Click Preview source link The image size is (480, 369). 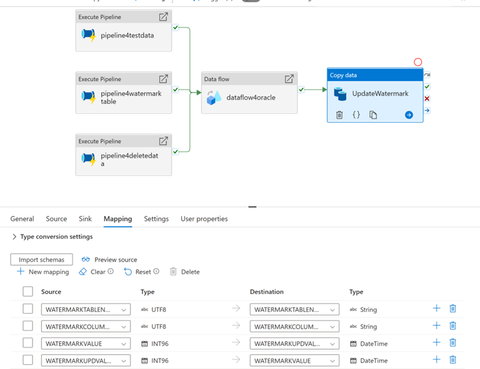tap(109, 259)
